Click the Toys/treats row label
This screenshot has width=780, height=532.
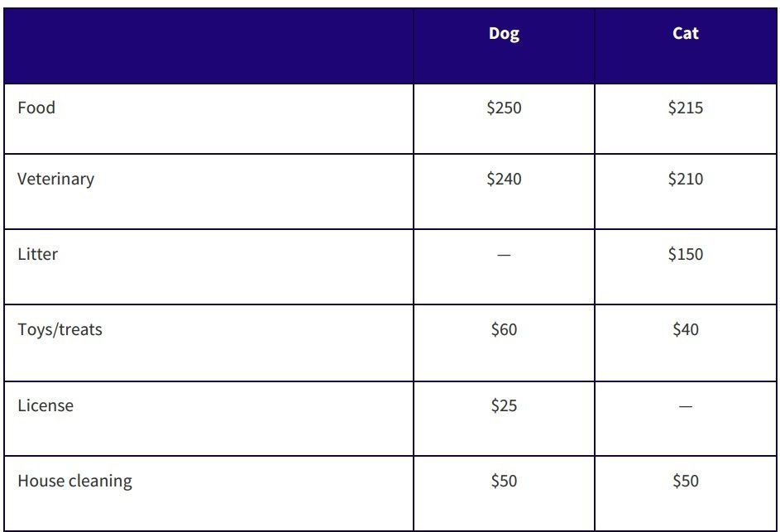(60, 329)
